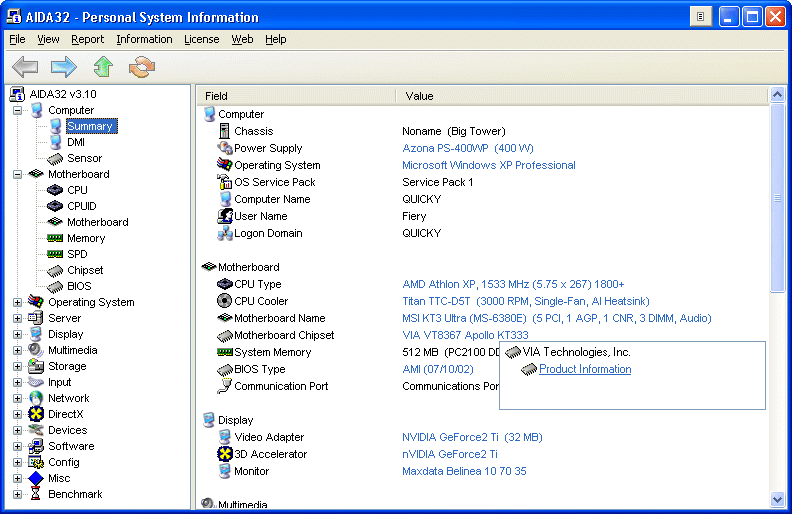Click the Config icon in tree
This screenshot has height=514, width=792.
(x=36, y=462)
